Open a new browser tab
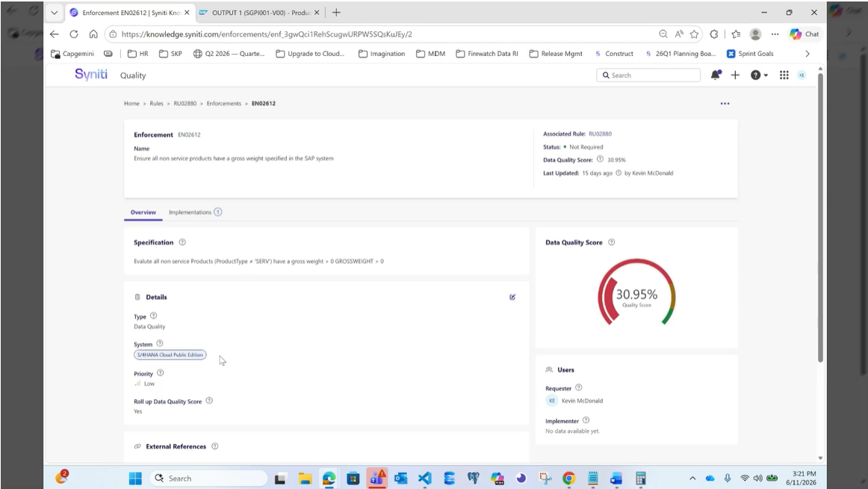This screenshot has width=868, height=489. pos(336,12)
